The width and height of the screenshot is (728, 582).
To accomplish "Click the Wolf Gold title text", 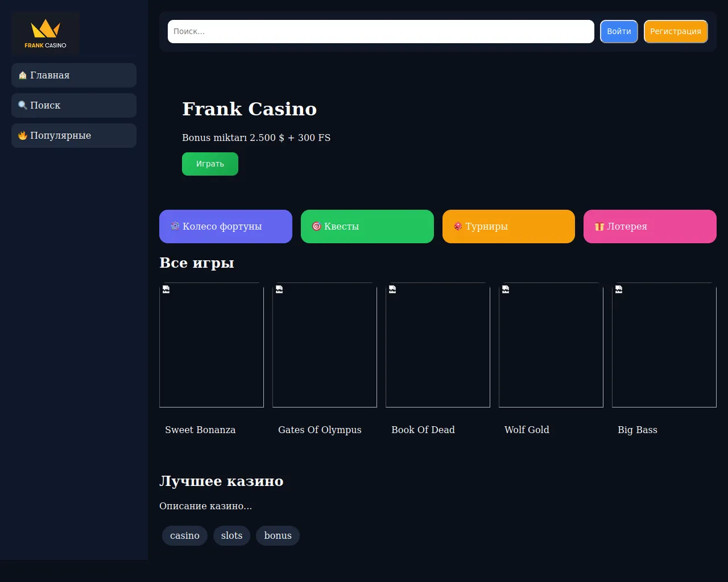I will [527, 430].
